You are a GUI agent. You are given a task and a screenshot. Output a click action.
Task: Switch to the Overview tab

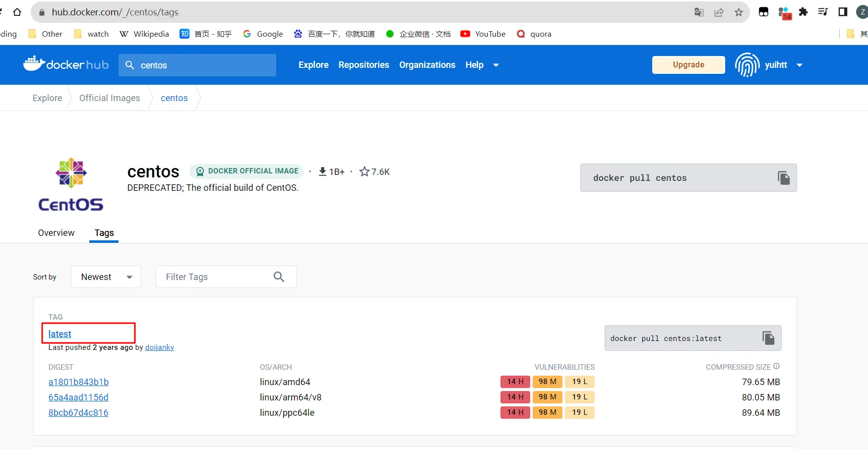56,233
